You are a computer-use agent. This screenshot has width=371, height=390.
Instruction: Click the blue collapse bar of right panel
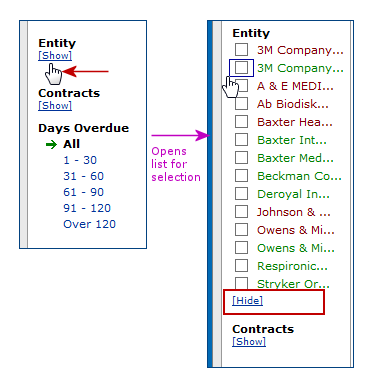tap(210, 194)
